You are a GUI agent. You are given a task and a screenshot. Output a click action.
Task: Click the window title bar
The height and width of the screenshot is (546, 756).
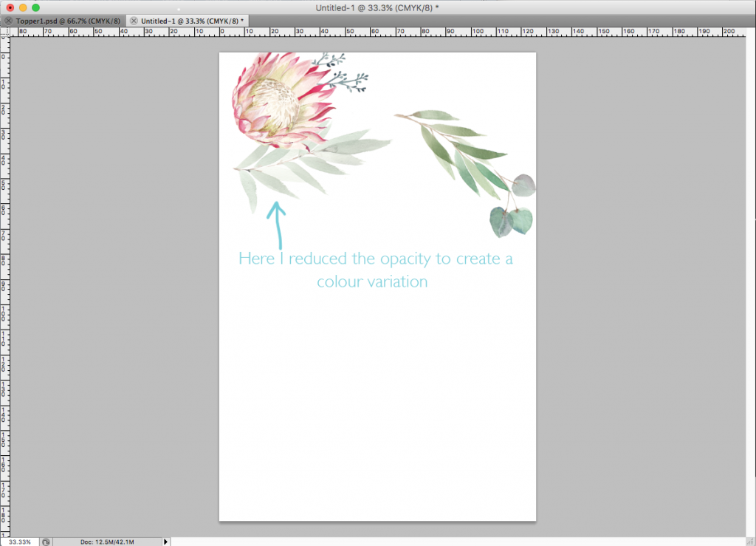pos(378,7)
